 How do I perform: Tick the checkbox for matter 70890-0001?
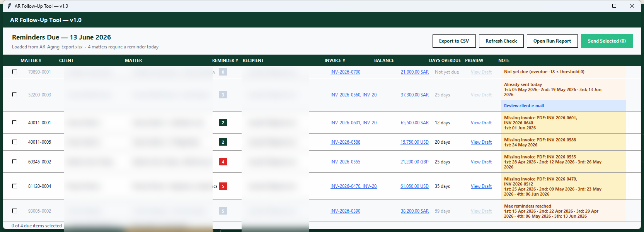14,72
